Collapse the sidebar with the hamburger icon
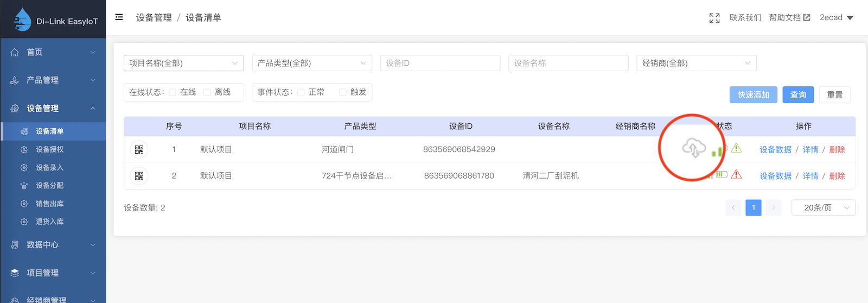868x303 pixels. [119, 17]
